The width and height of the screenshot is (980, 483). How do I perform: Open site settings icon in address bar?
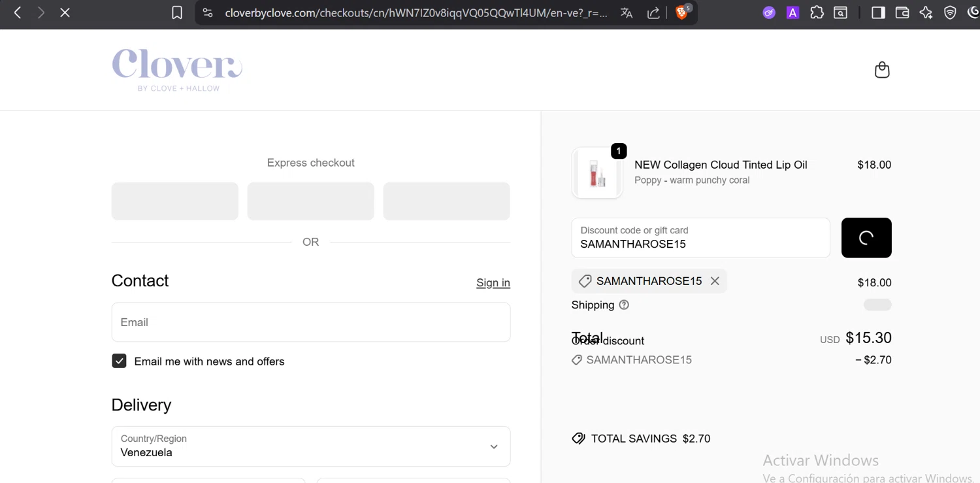(x=208, y=12)
